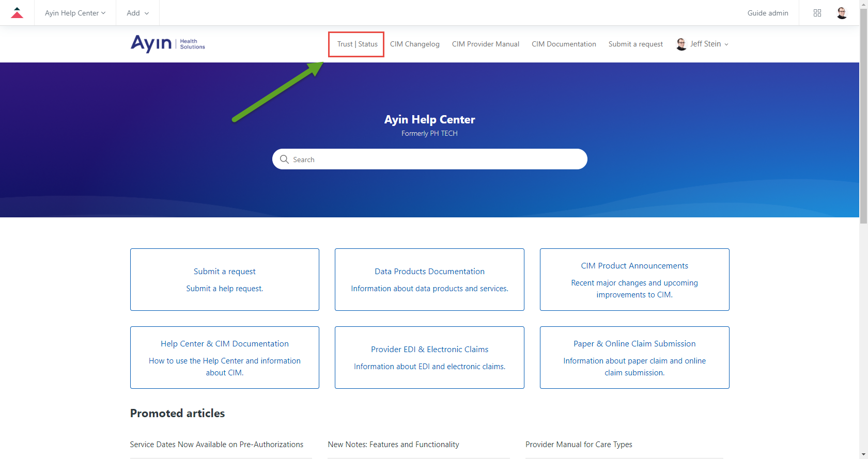
Task: Open the admin profile avatar in the top bar
Action: click(842, 13)
